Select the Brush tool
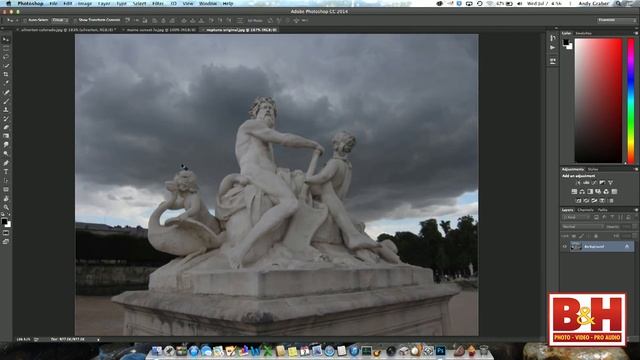This screenshot has width=640, height=360. tap(6, 101)
